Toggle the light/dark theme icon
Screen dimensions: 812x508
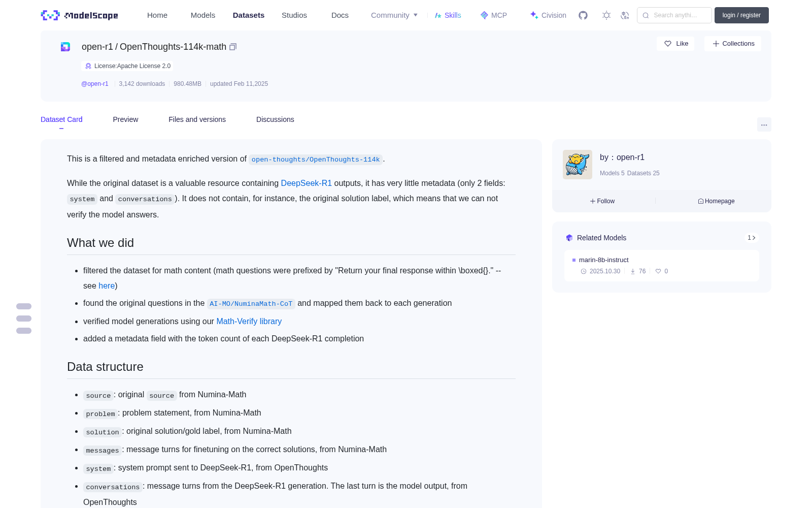tap(606, 15)
